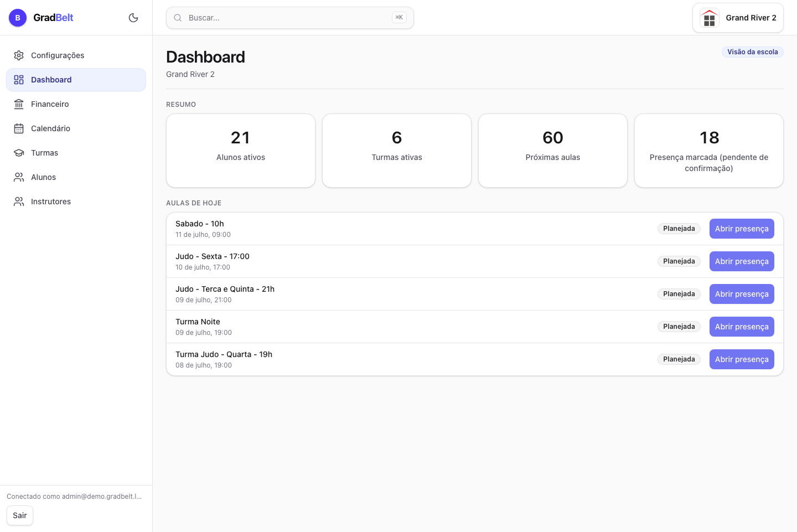Click the Financeiro bank icon
This screenshot has height=532, width=797.
19,104
